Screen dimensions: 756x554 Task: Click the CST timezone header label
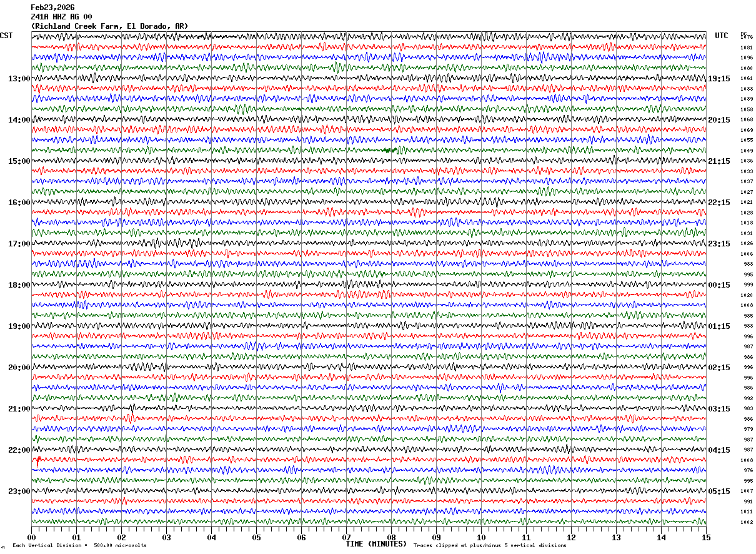click(6, 36)
